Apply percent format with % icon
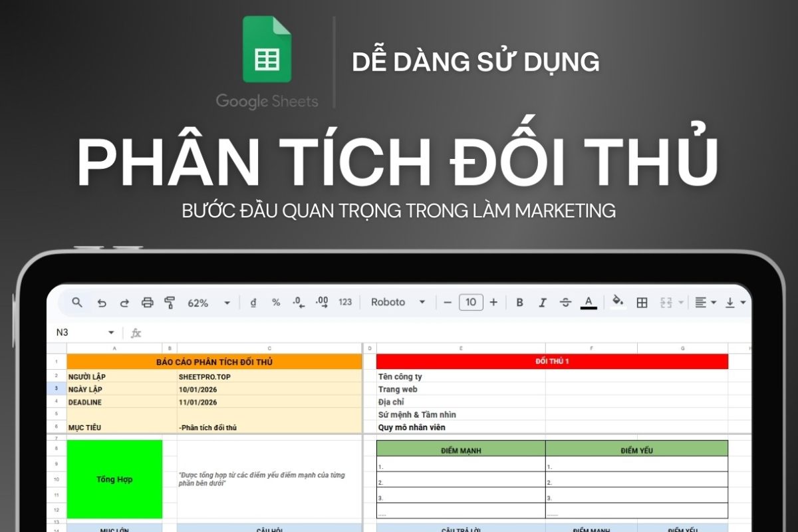This screenshot has width=798, height=532. [275, 303]
